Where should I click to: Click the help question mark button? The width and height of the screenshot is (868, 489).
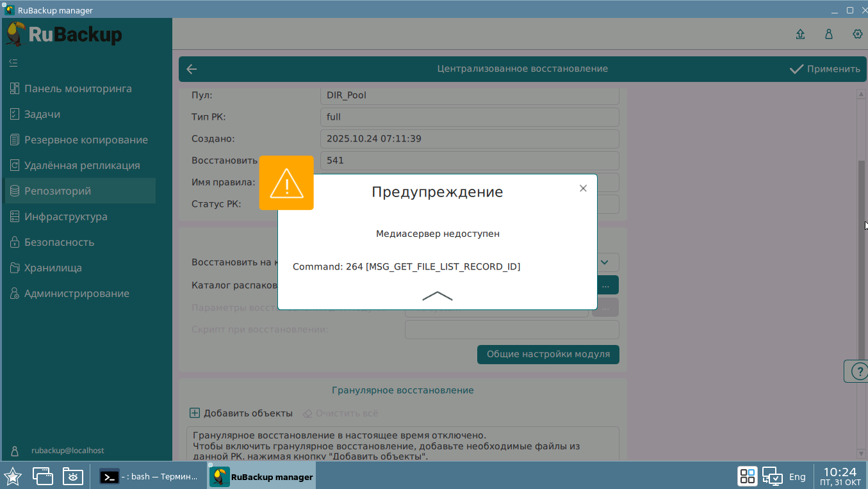coord(857,371)
